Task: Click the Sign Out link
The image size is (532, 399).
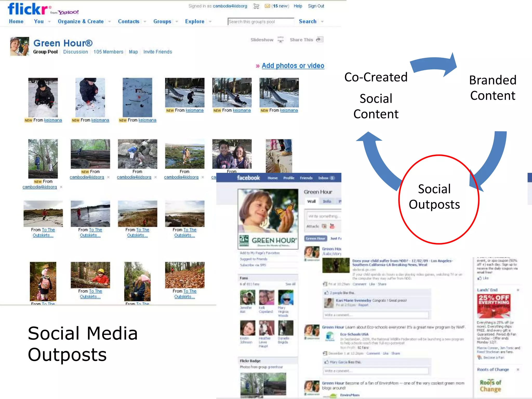Action: (x=316, y=6)
